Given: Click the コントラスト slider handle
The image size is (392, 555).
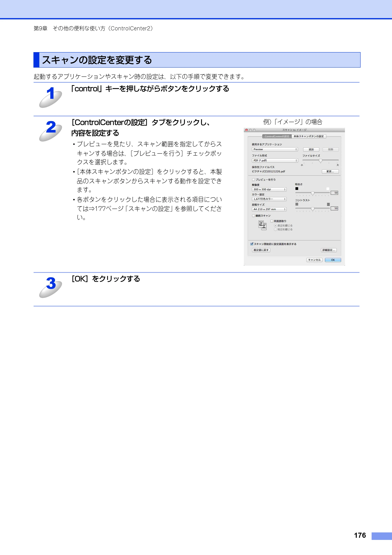Looking at the screenshot, I should tap(313, 209).
